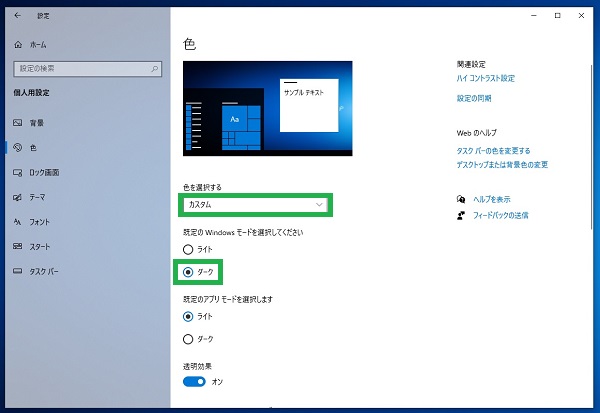
Task: Open タスク バーの色を変更する link
Action: pos(493,151)
